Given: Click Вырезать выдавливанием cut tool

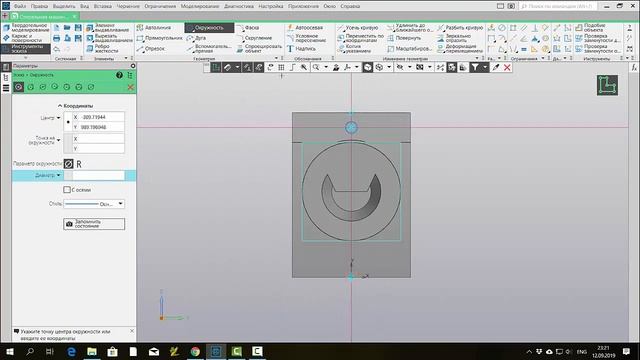Looking at the screenshot, I should 109,38.
